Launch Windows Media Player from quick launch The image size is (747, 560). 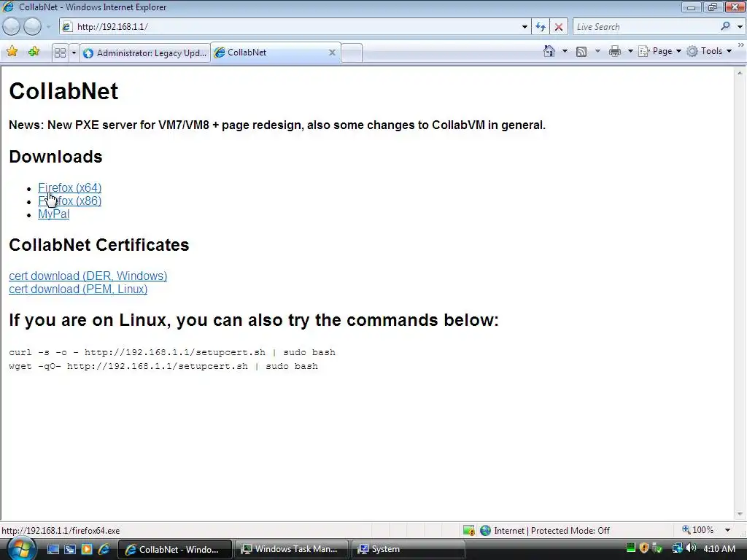(87, 549)
